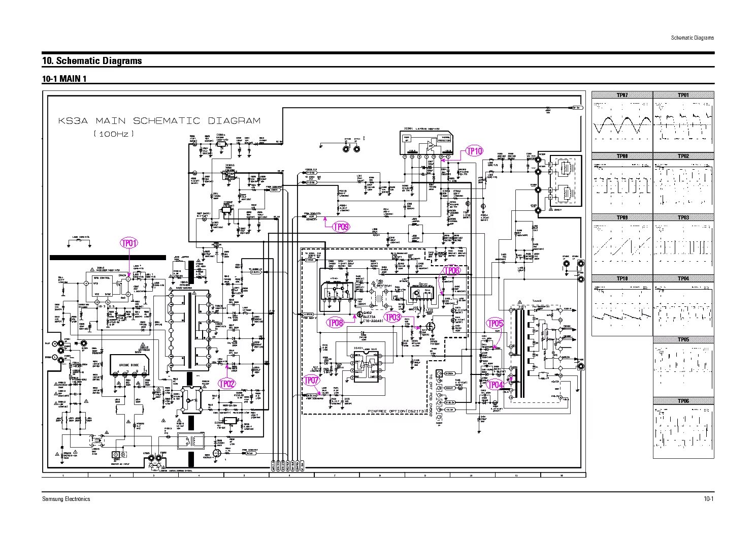Open the TP01 waveform thumbnail in side panel

[683, 125]
